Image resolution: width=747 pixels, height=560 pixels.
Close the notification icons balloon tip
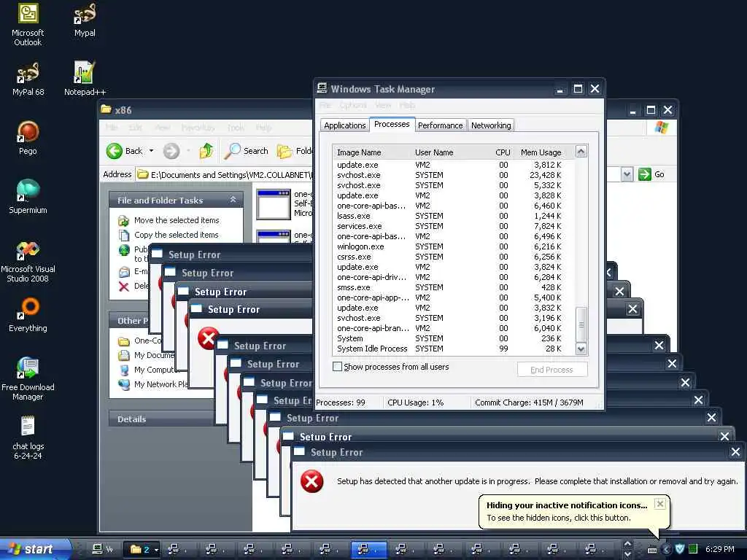[659, 504]
